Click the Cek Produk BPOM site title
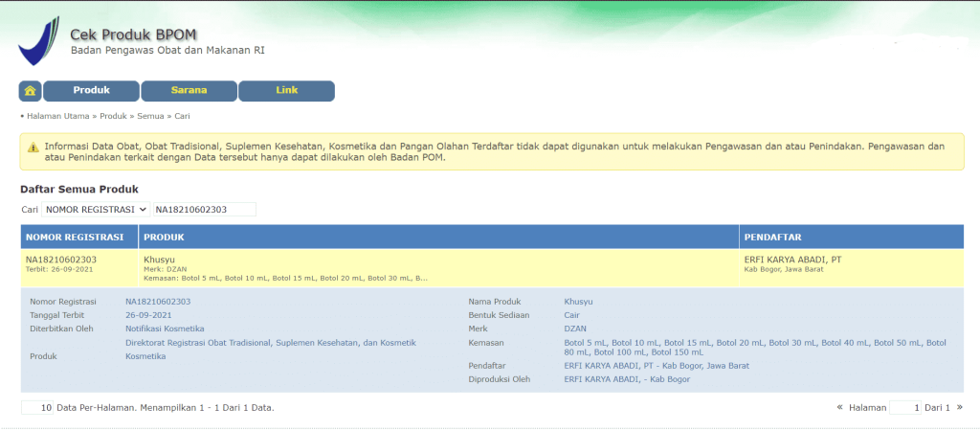Screen dimensions: 980x431 click(x=134, y=35)
